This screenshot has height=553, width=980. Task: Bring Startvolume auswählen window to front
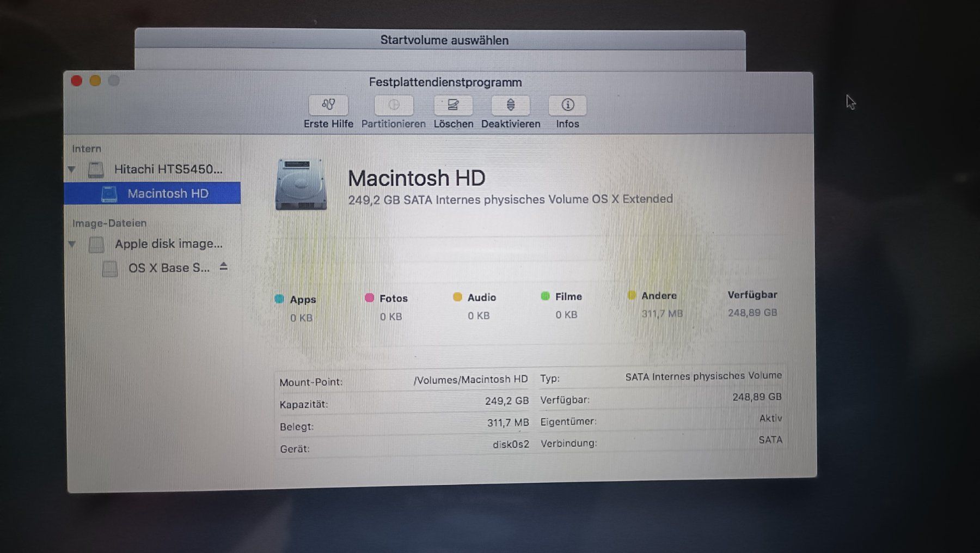pyautogui.click(x=444, y=40)
